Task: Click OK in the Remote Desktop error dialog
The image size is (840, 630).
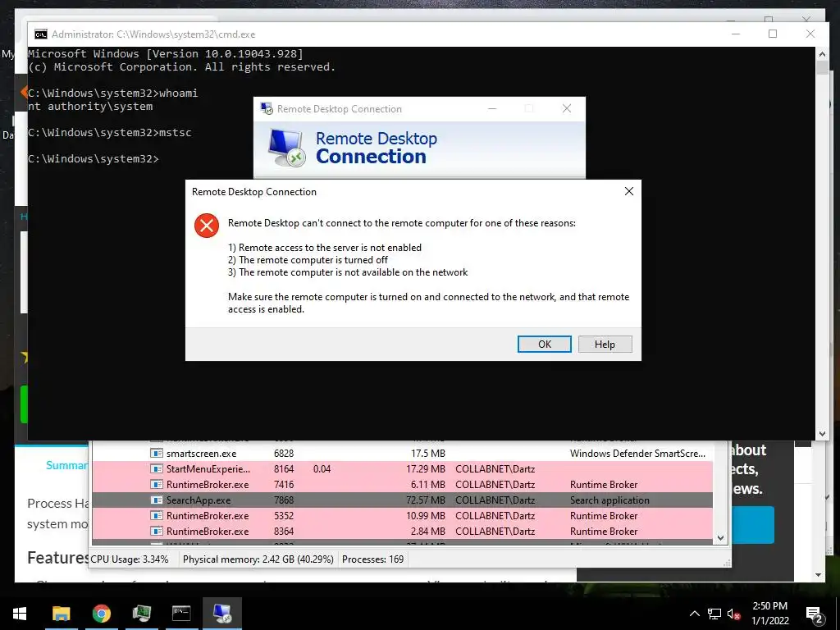Action: [x=545, y=344]
